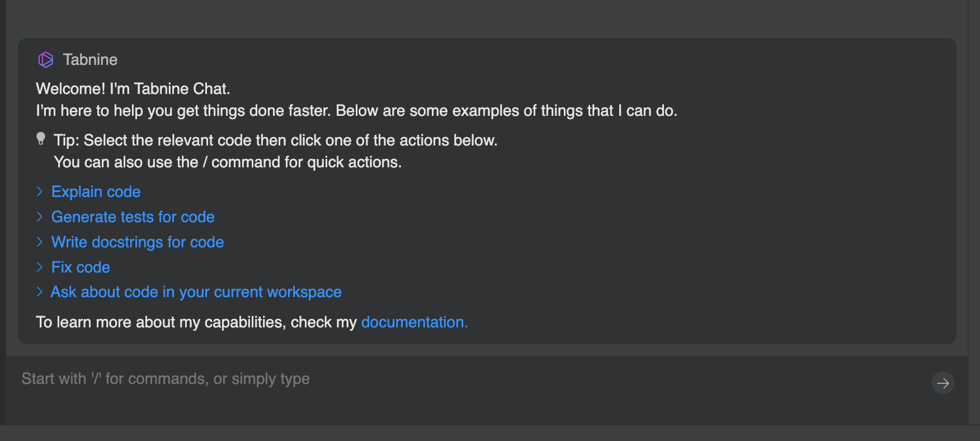The height and width of the screenshot is (441, 980).
Task: Select the Fix code action
Action: [x=81, y=267]
